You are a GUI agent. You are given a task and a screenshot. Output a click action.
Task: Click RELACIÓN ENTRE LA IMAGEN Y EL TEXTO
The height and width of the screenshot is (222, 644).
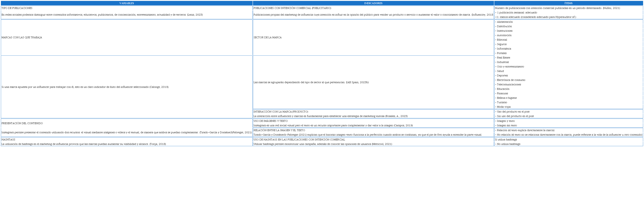279,130
